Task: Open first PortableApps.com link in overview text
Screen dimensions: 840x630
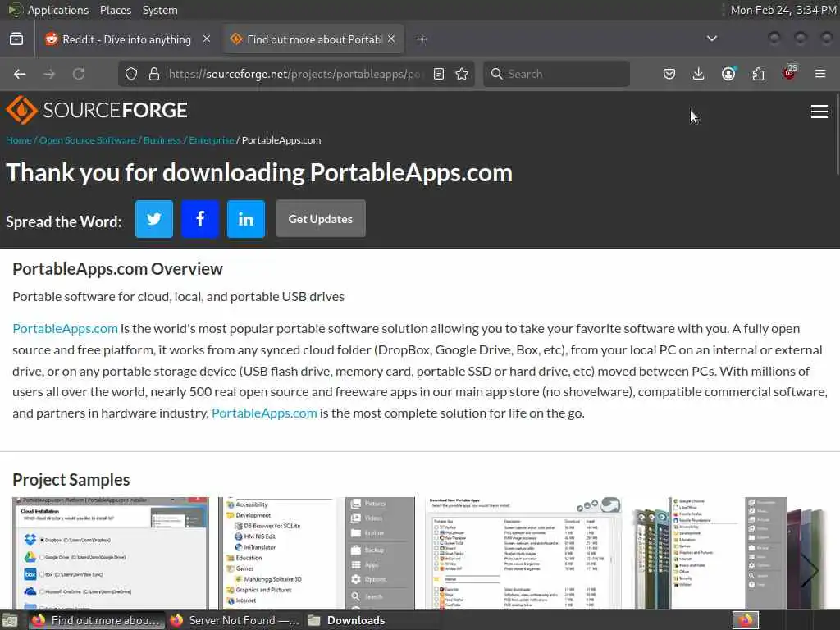Action: pyautogui.click(x=65, y=328)
